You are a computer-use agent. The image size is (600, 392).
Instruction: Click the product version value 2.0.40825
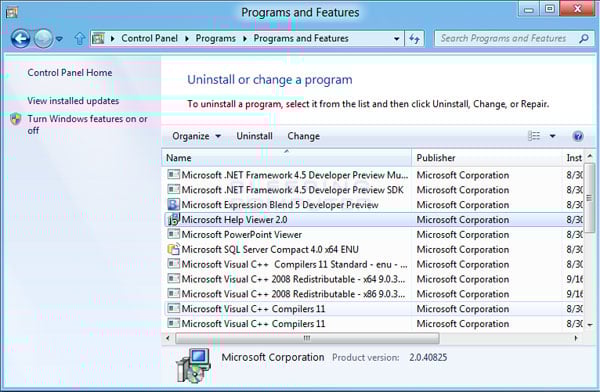428,358
